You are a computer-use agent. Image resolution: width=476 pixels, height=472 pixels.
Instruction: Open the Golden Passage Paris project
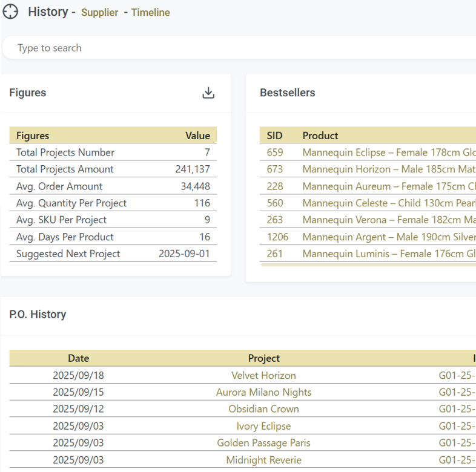tap(263, 443)
